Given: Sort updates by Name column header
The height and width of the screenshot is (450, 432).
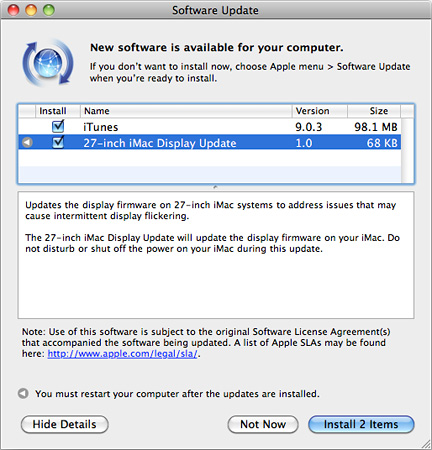Looking at the screenshot, I should point(186,111).
